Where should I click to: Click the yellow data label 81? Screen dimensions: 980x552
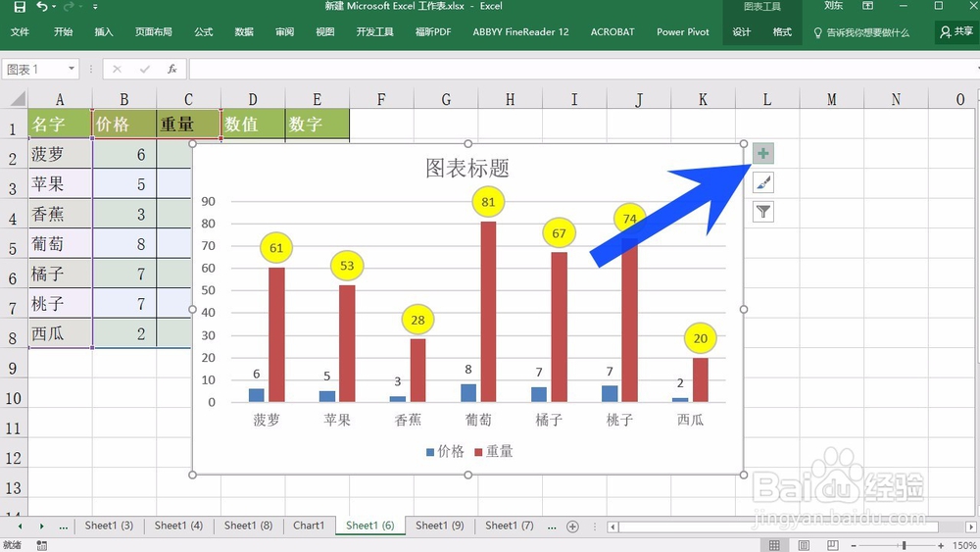click(488, 202)
